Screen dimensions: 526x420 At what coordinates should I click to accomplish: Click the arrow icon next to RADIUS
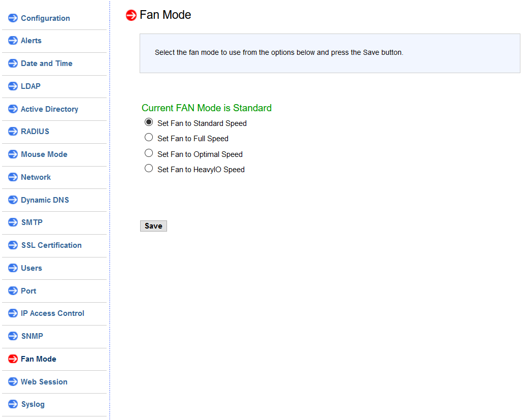pyautogui.click(x=13, y=132)
